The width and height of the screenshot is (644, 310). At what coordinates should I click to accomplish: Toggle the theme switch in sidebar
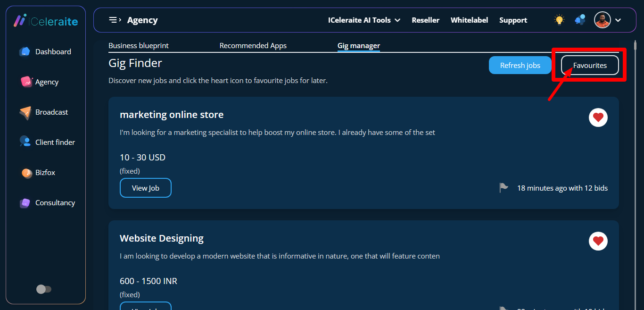44,289
